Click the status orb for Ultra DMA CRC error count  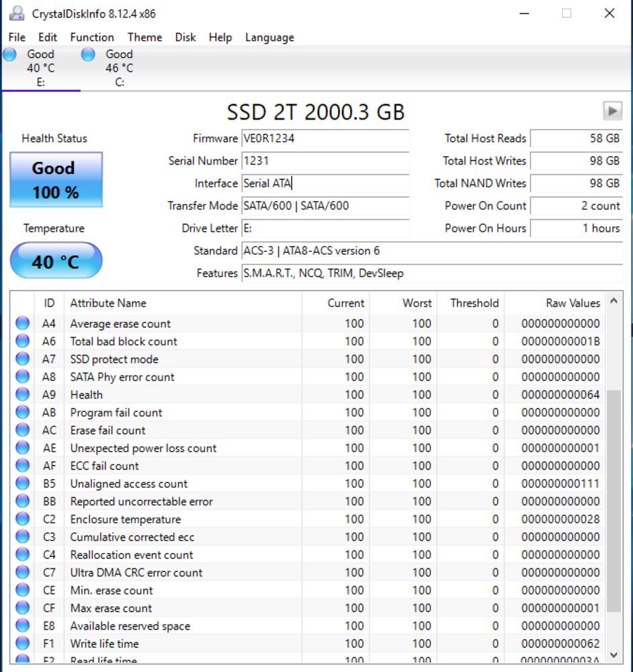tap(22, 572)
